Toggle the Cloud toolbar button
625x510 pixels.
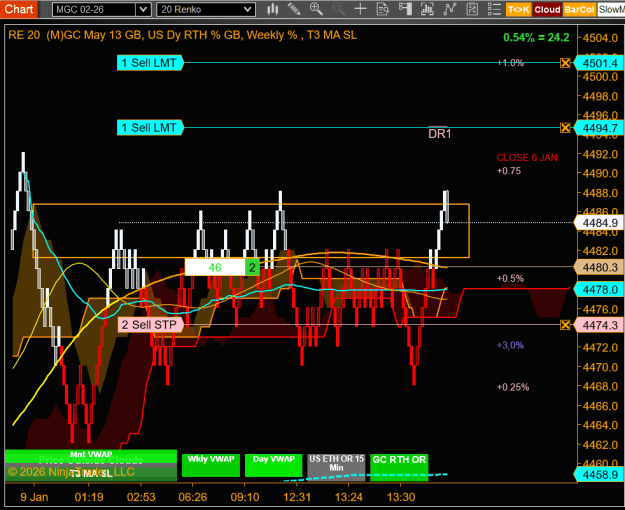[x=547, y=10]
